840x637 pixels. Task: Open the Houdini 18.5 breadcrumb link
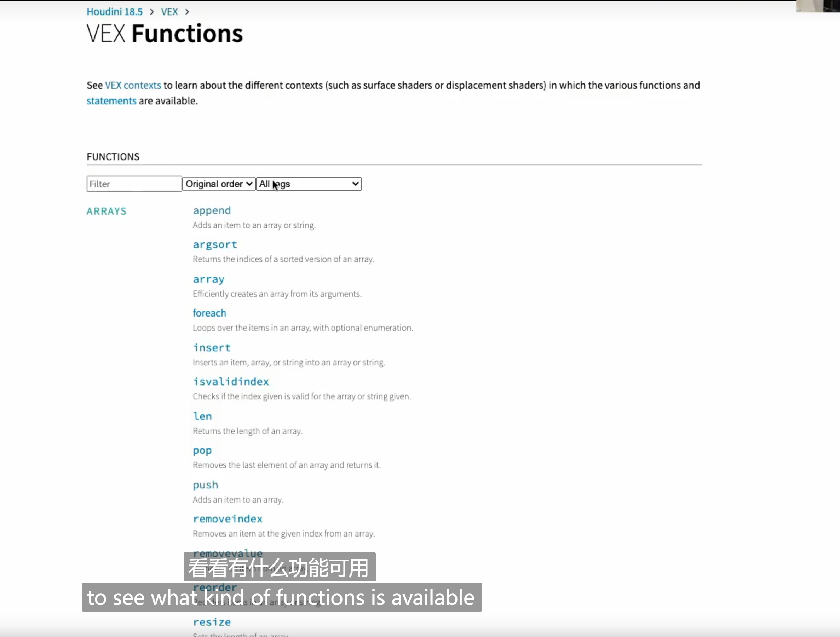pos(114,12)
